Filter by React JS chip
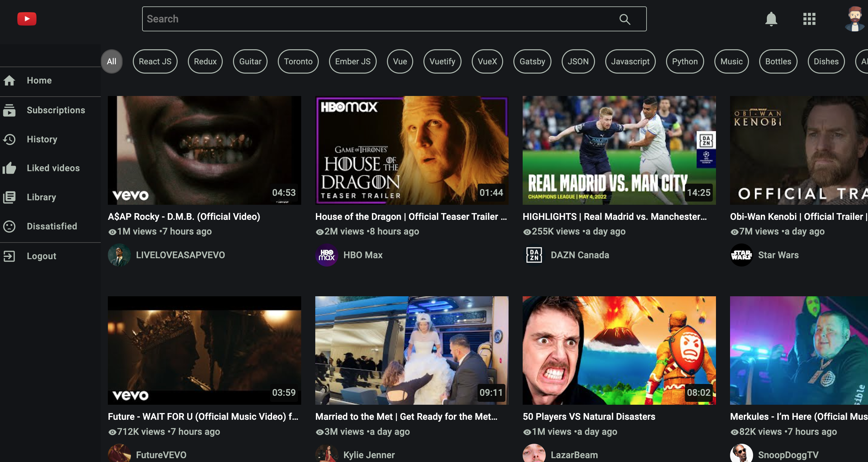This screenshot has height=462, width=868. (155, 61)
